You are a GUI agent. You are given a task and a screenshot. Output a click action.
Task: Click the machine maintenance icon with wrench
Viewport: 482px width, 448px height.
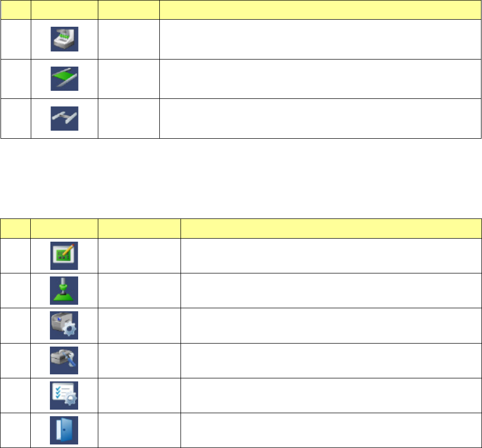pos(64,360)
